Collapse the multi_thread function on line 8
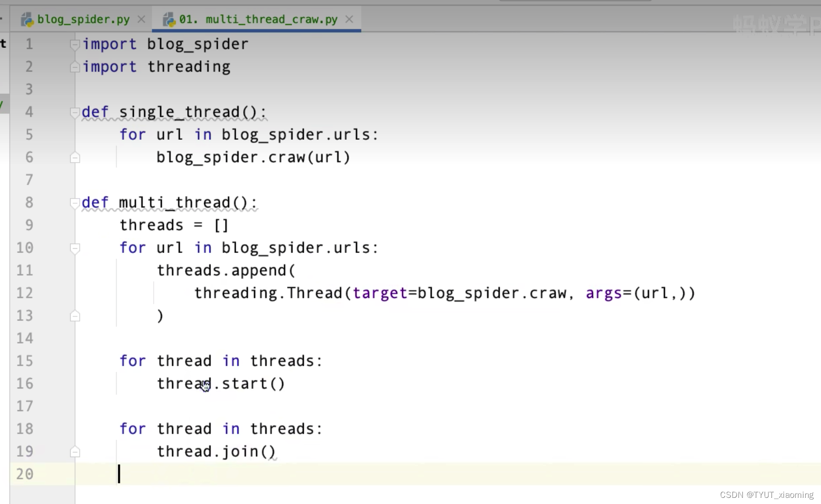Viewport: 821px width, 504px height. [75, 203]
